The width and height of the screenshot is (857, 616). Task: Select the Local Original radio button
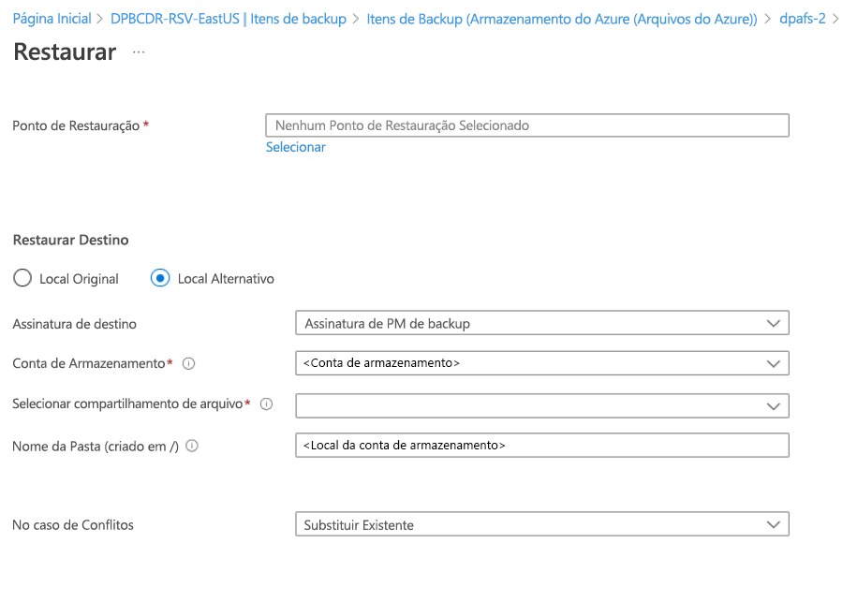22,278
